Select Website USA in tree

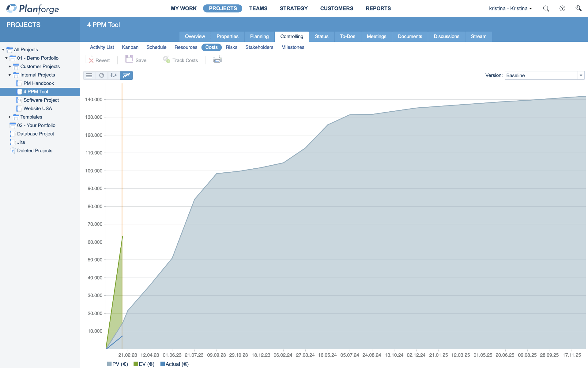tap(38, 109)
